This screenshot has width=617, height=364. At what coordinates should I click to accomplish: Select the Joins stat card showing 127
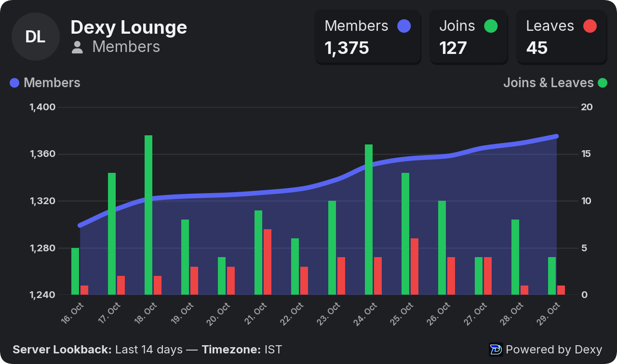pyautogui.click(x=469, y=37)
